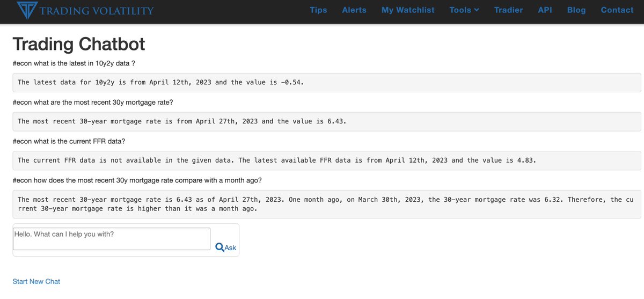Click the answer mentioning March 30th rate 6.32
Image resolution: width=644 pixels, height=299 pixels.
point(327,204)
